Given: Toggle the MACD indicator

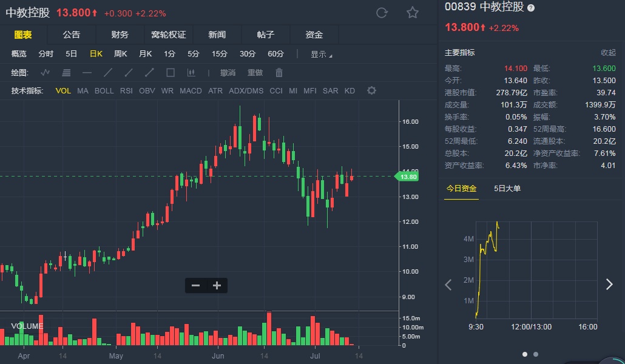Looking at the screenshot, I should [x=191, y=91].
